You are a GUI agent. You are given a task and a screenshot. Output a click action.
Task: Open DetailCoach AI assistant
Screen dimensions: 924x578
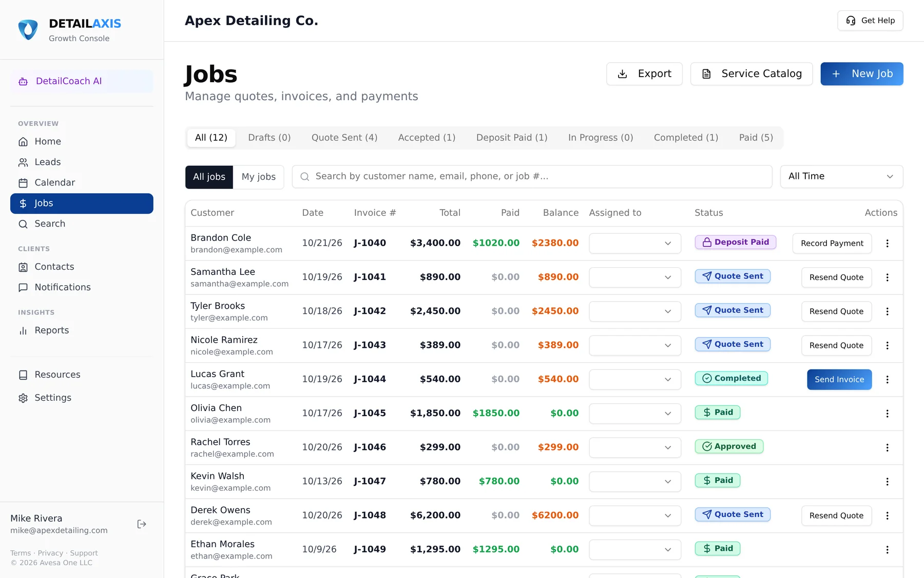pyautogui.click(x=82, y=81)
